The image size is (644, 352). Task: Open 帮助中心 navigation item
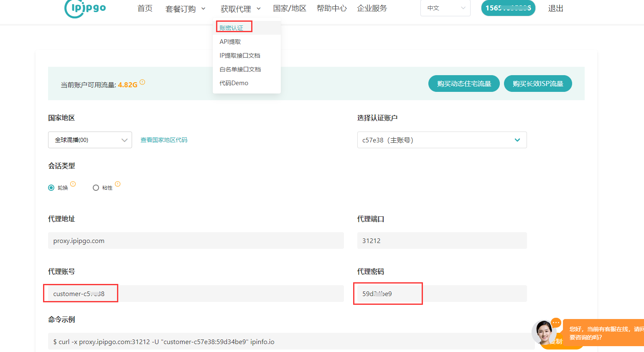(x=332, y=8)
